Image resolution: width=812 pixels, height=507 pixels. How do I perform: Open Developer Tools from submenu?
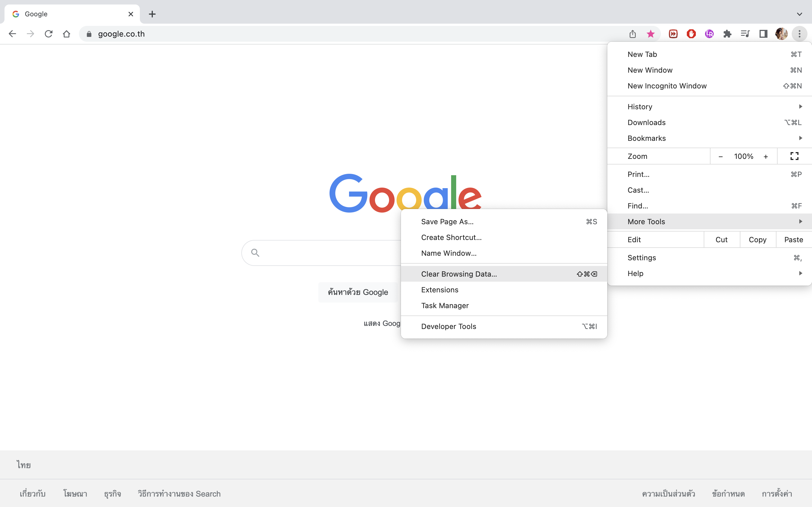coord(448,326)
